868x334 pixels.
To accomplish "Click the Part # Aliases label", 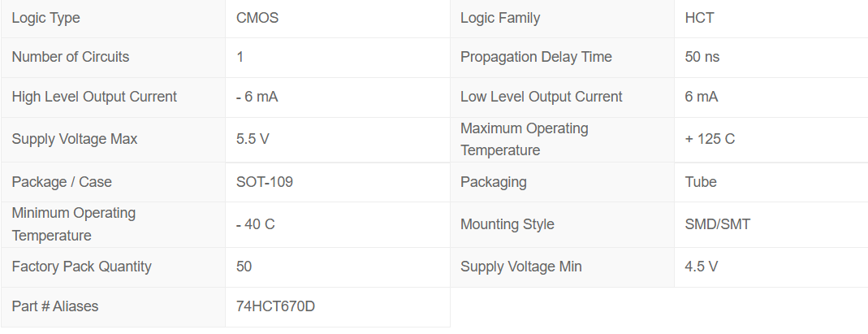I will [54, 306].
